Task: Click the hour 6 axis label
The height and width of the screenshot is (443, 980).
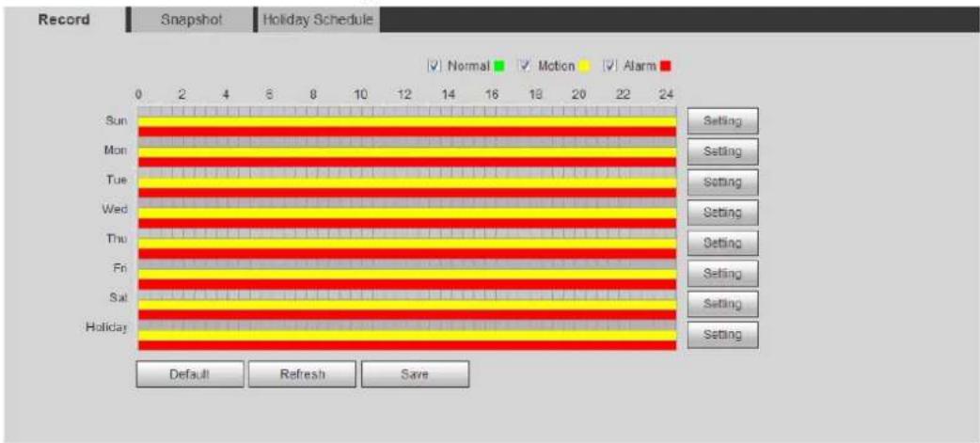Action: (270, 95)
